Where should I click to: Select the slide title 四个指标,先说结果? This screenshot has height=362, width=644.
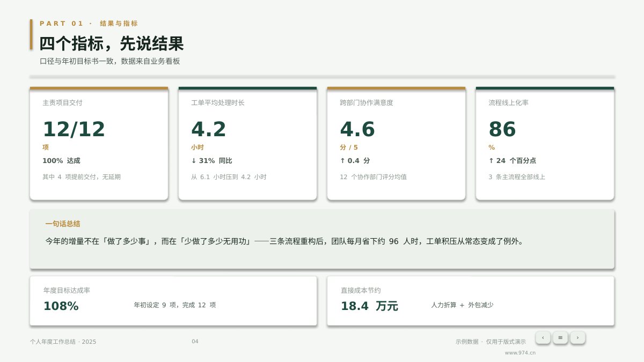coord(112,43)
